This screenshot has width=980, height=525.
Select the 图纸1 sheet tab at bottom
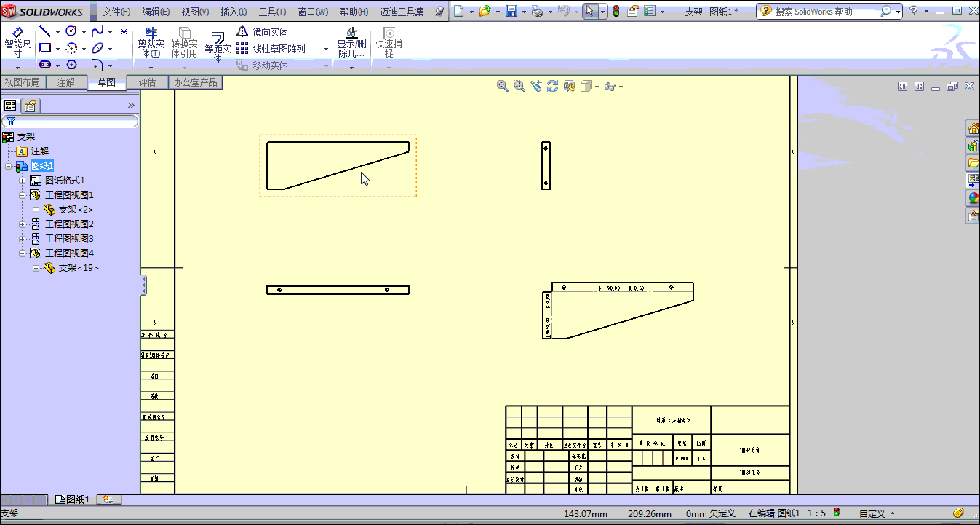click(72, 500)
